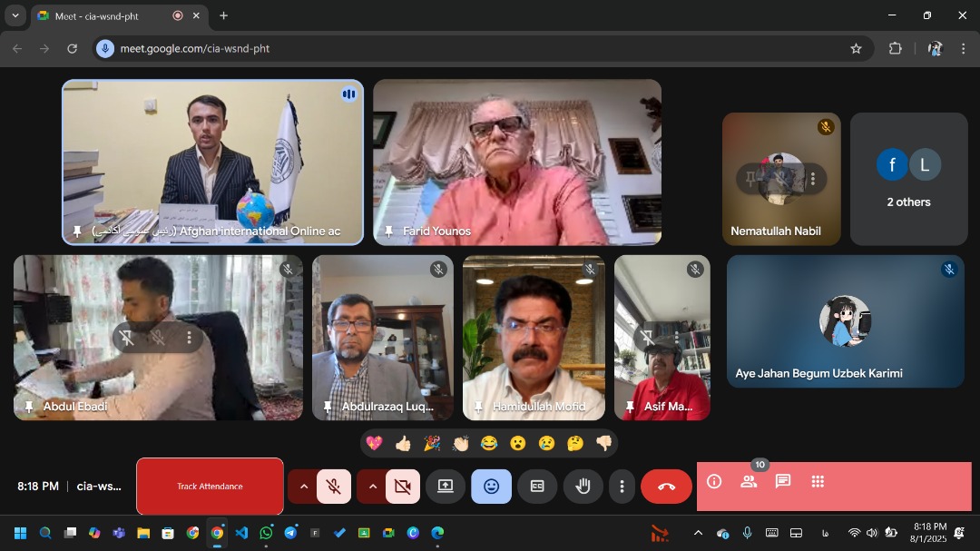
Task: Select the Meet - cia-wsnd-pht browser tab
Action: coord(100,15)
